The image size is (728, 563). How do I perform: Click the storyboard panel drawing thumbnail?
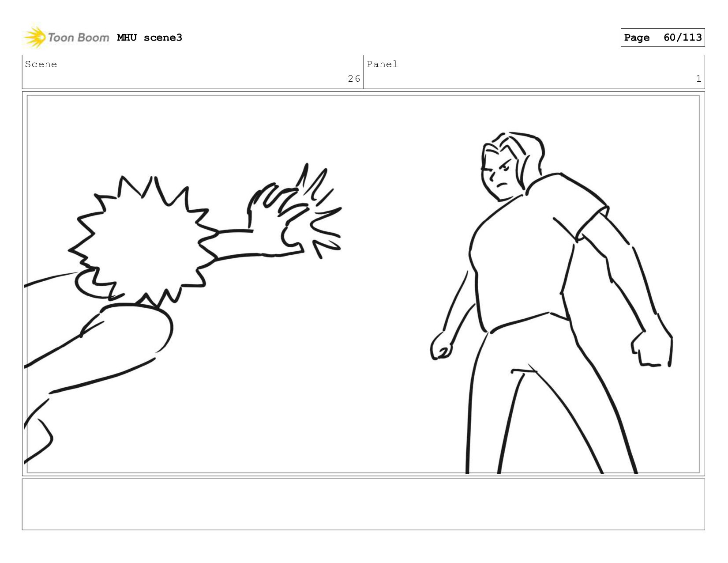363,284
